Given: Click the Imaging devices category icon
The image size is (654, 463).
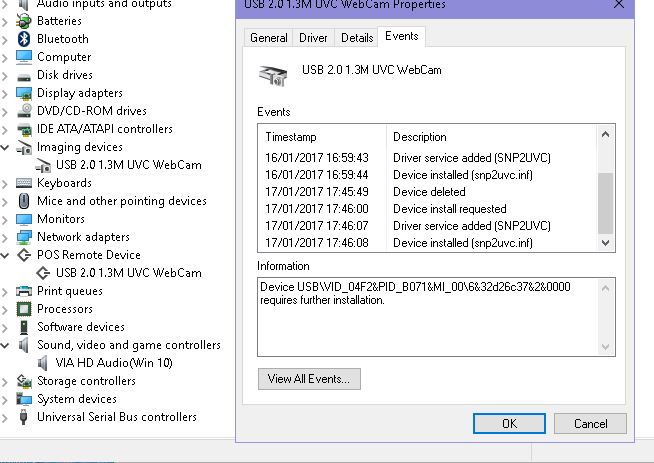Looking at the screenshot, I should (24, 147).
